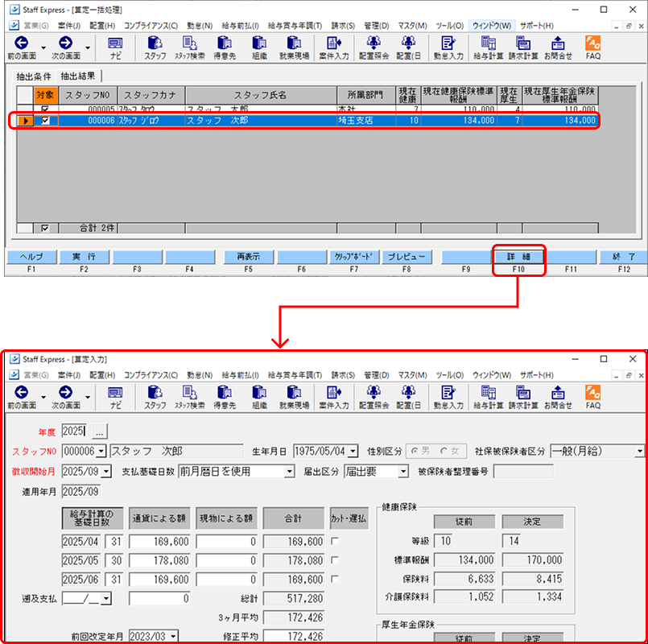Expand 社保被保険者区分 dropdown
Viewport: 648px width, 644px height.
640,452
